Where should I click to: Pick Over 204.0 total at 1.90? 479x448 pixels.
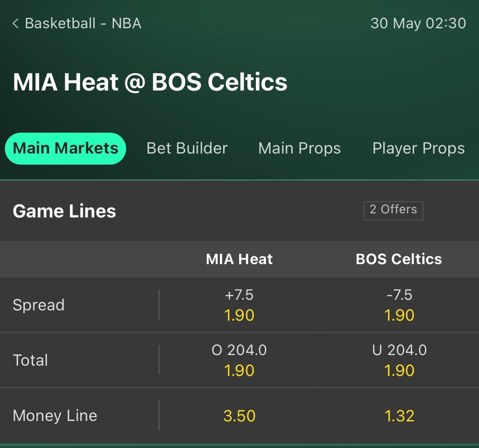point(239,360)
